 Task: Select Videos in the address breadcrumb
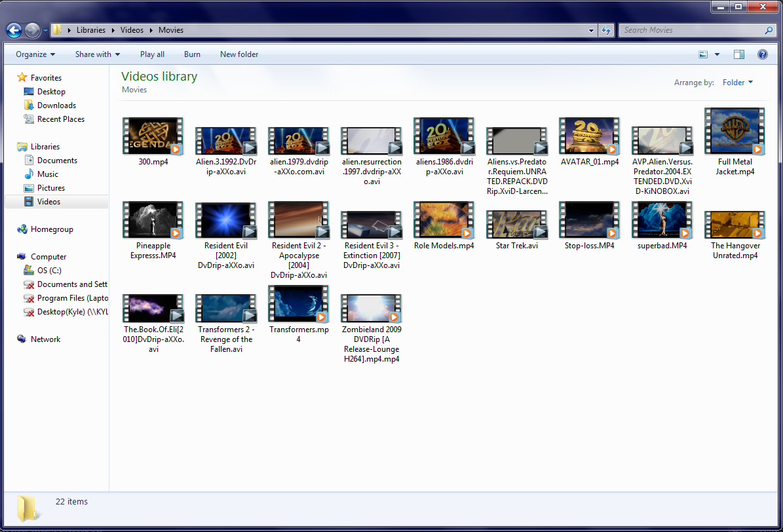132,31
